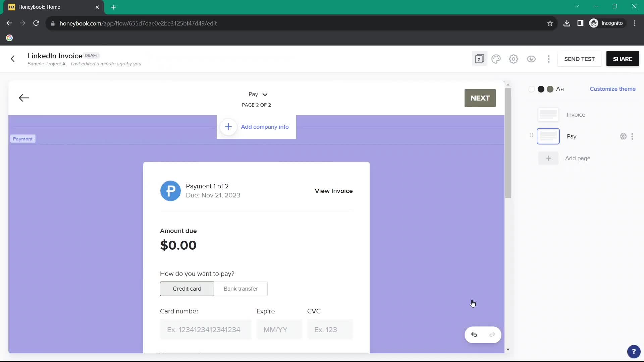Screen dimensions: 644x362
Task: Click the Pay page settings gear
Action: pos(623,136)
